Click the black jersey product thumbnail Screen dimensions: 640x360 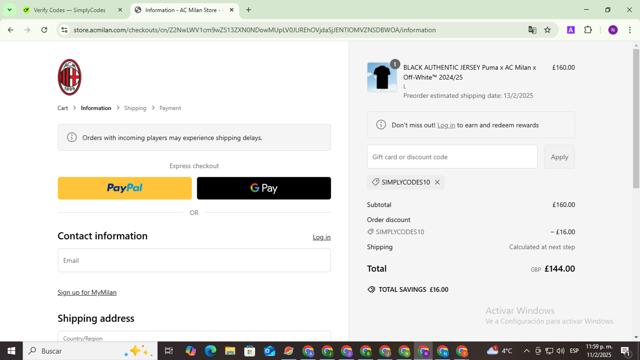tap(382, 77)
